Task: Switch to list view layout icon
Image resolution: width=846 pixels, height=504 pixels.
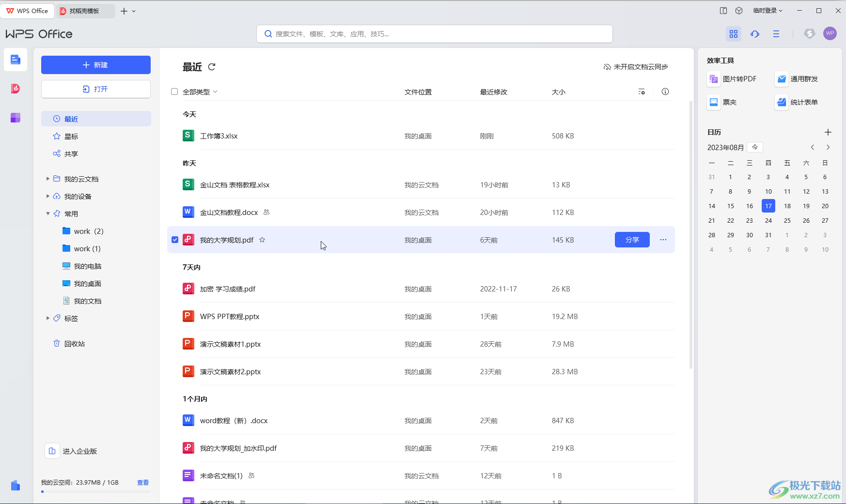Action: click(776, 34)
